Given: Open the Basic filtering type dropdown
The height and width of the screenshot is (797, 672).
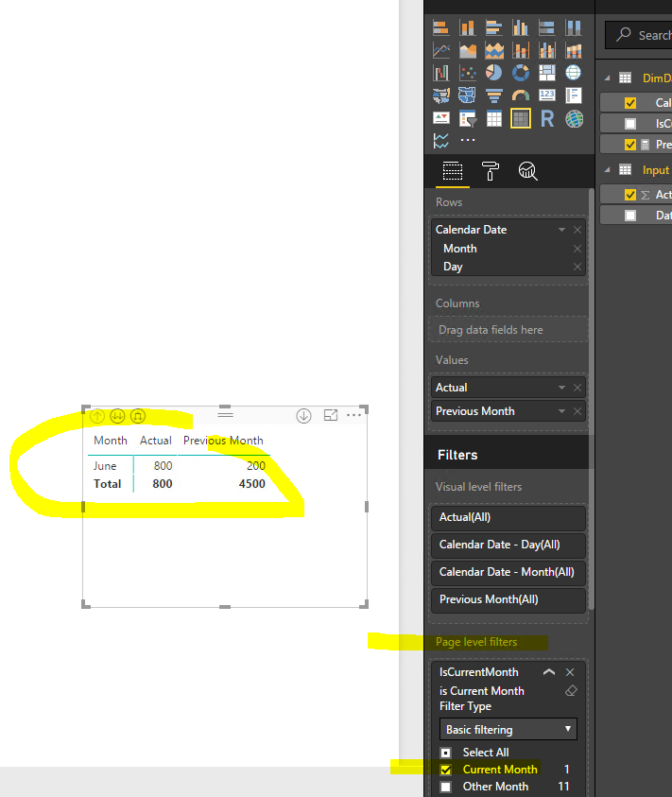Looking at the screenshot, I should (508, 729).
